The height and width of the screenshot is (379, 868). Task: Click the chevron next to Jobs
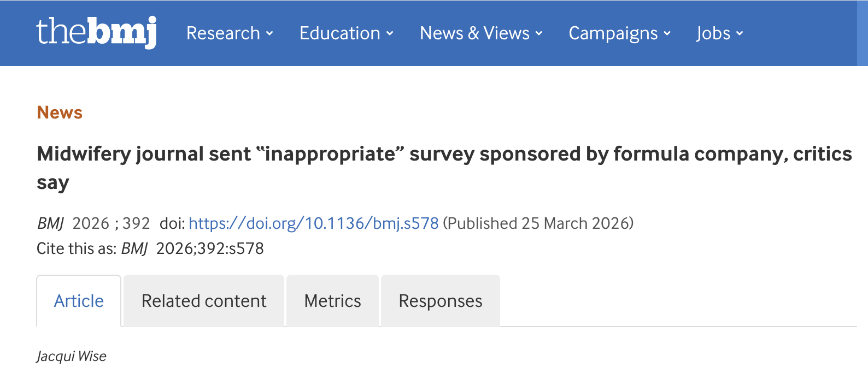tap(740, 33)
